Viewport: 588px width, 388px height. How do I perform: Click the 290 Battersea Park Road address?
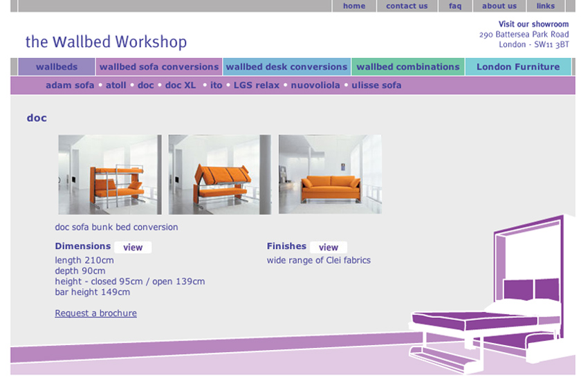tap(524, 35)
